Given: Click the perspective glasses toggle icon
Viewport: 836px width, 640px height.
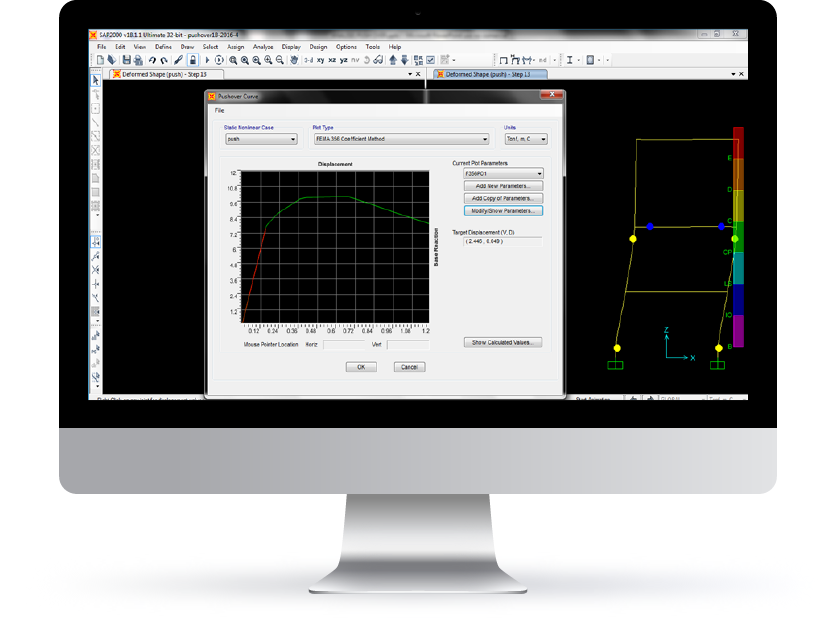Looking at the screenshot, I should [x=378, y=60].
